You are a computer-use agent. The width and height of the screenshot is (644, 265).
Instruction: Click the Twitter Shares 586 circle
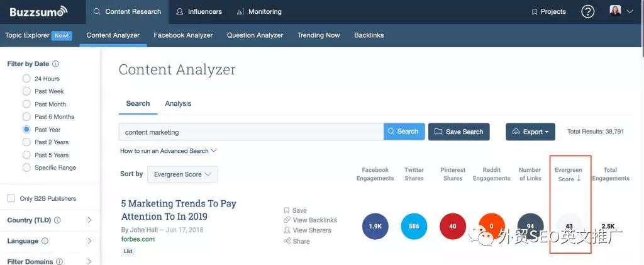(x=414, y=227)
